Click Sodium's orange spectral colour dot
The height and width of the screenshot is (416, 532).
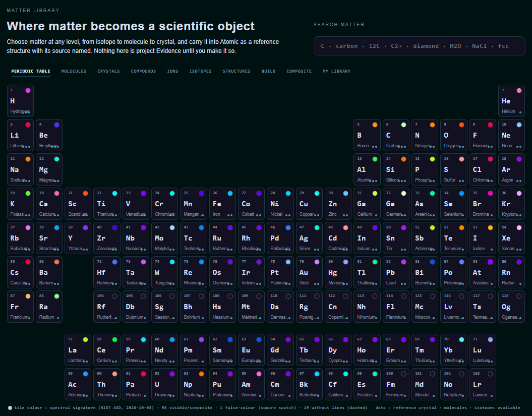(x=28, y=159)
